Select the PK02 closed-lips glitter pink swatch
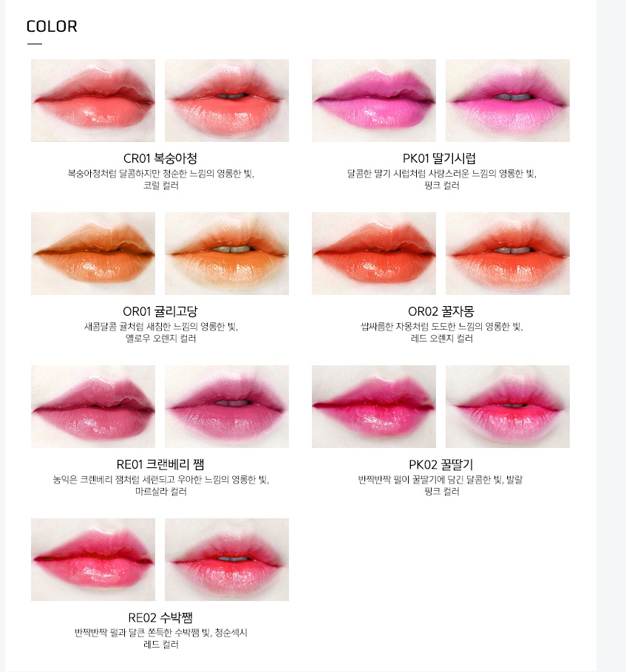Image resolution: width=626 pixels, height=672 pixels. [374, 407]
